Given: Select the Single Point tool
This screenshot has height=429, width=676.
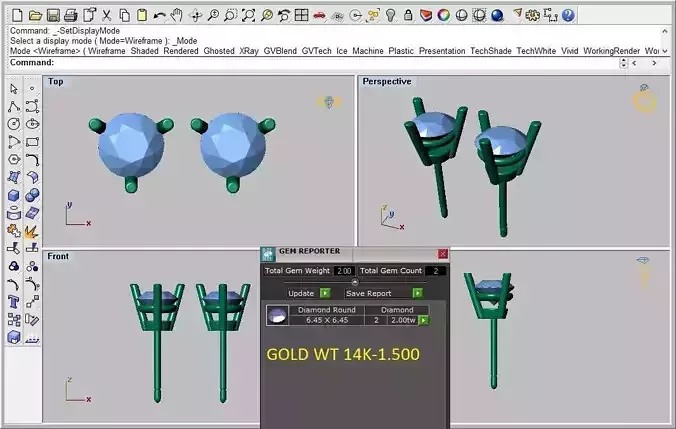Looking at the screenshot, I should click(32, 88).
